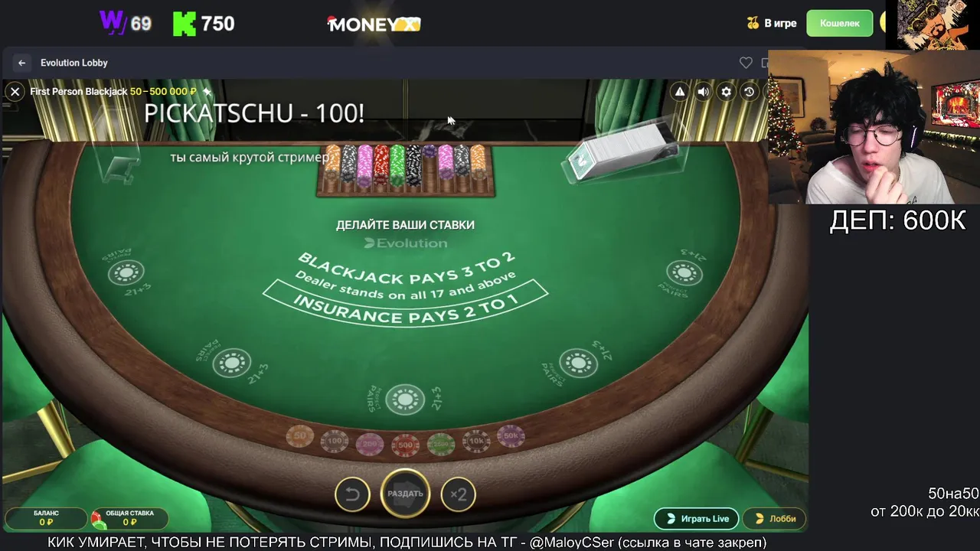Open the Кошелек wallet
The width and height of the screenshot is (980, 551).
(840, 23)
